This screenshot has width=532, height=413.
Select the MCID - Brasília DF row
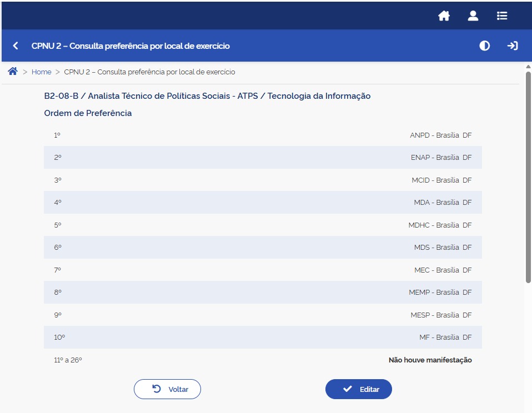tap(263, 180)
